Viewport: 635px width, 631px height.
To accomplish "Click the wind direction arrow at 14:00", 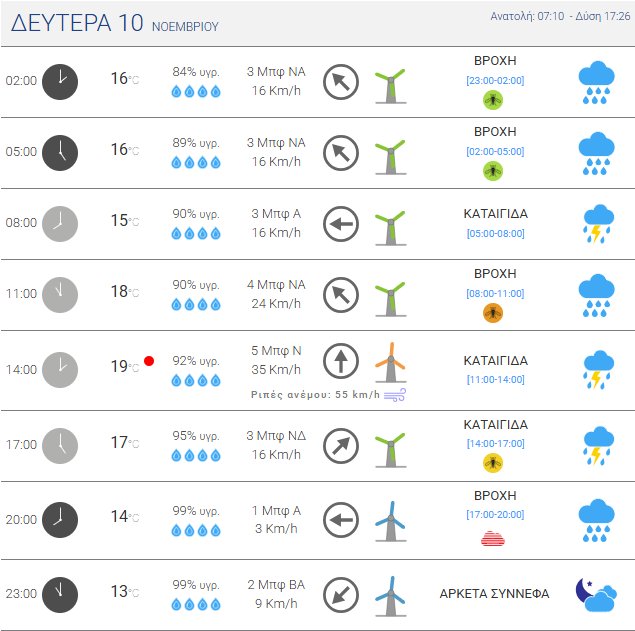I will pyautogui.click(x=341, y=361).
